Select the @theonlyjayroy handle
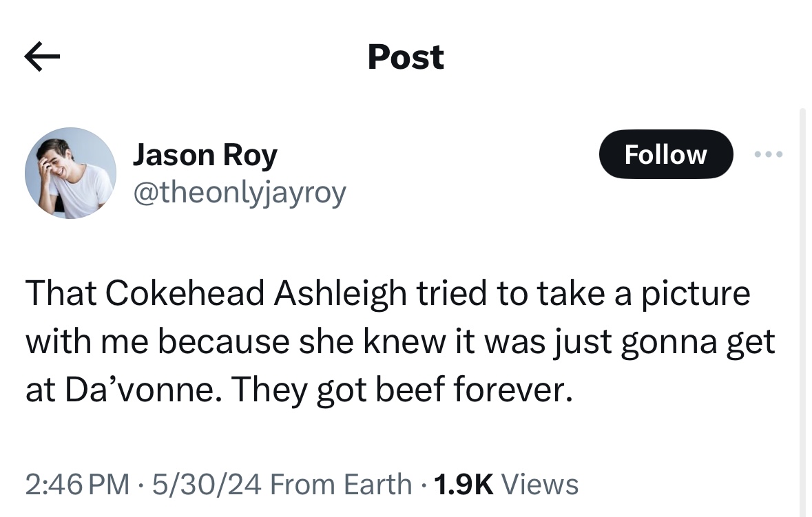The width and height of the screenshot is (812, 517). (x=240, y=193)
